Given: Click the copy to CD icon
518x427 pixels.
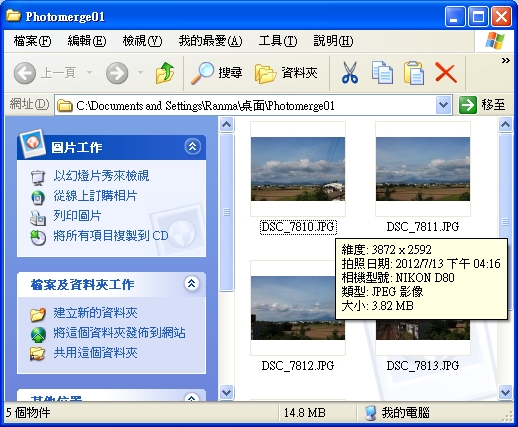Looking at the screenshot, I should [x=38, y=237].
